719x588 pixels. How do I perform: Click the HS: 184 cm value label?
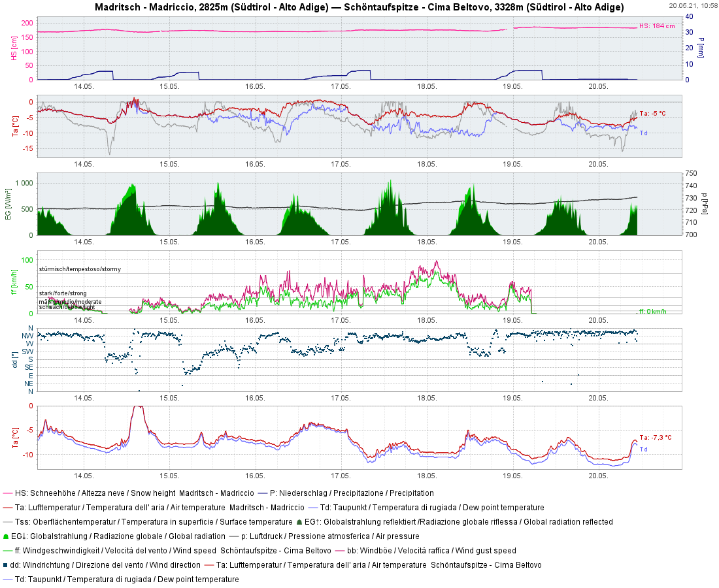(657, 26)
